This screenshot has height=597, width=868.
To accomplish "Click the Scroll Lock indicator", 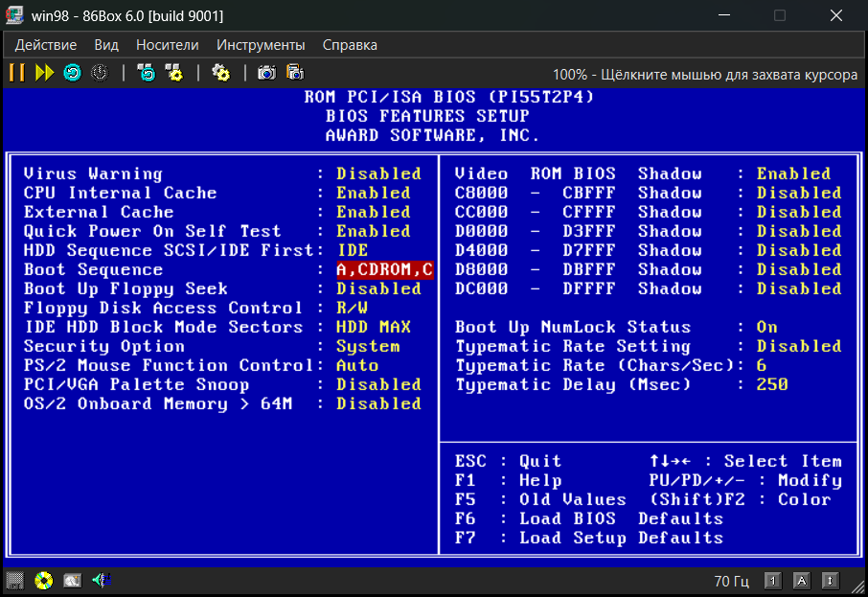I will (830, 581).
